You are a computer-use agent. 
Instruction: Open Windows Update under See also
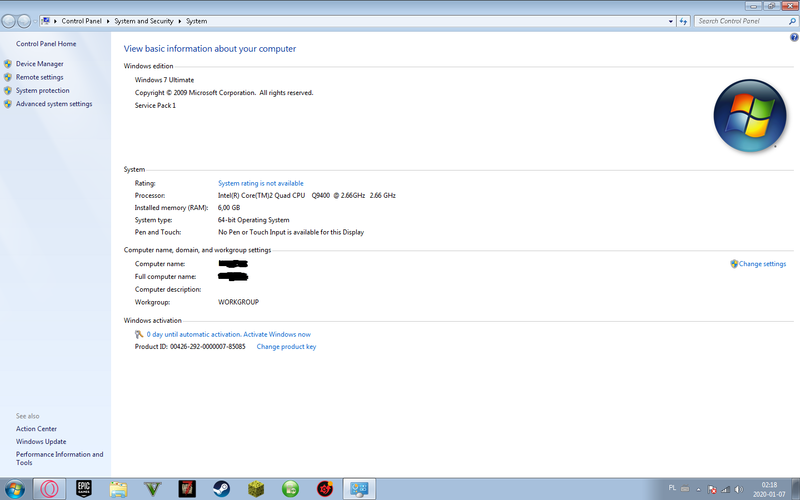[41, 441]
